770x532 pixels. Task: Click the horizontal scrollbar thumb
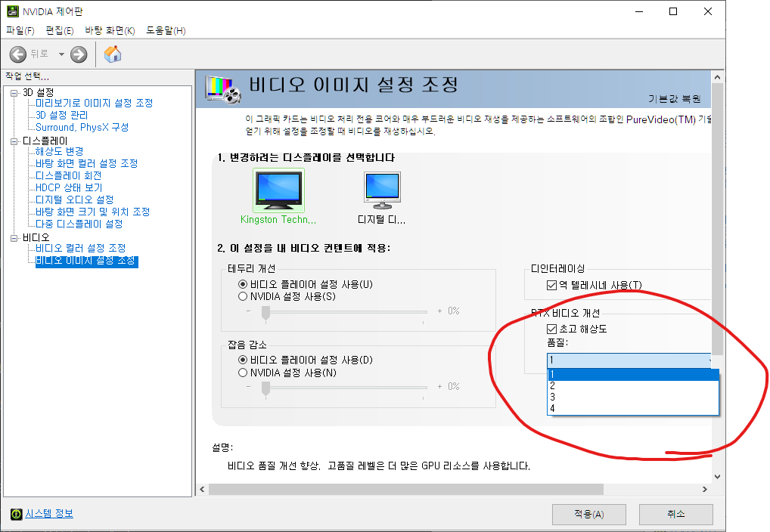pos(406,489)
